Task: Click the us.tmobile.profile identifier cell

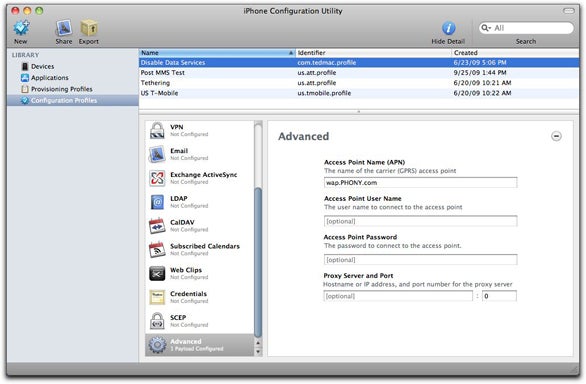Action: click(324, 93)
